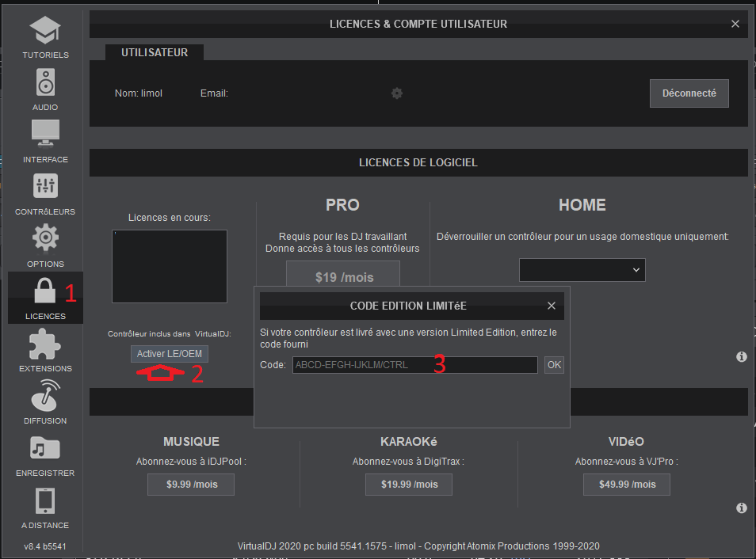Click the 'MUSIQUE' heading

pyautogui.click(x=191, y=441)
